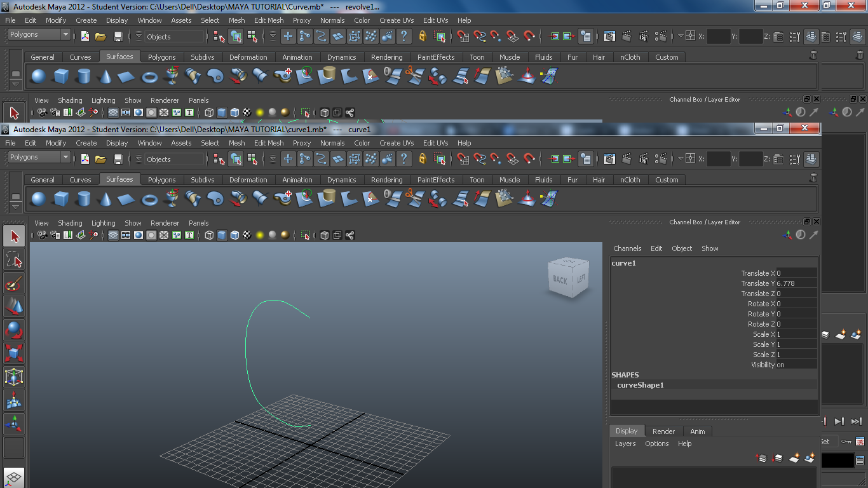Activate the Paint Selection tool in toolbox
This screenshot has width=868, height=488.
(x=14, y=283)
